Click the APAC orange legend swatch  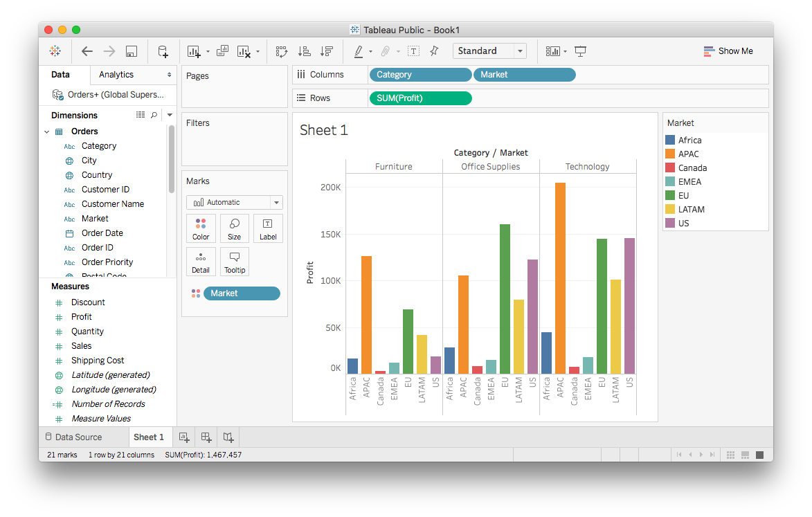(670, 154)
